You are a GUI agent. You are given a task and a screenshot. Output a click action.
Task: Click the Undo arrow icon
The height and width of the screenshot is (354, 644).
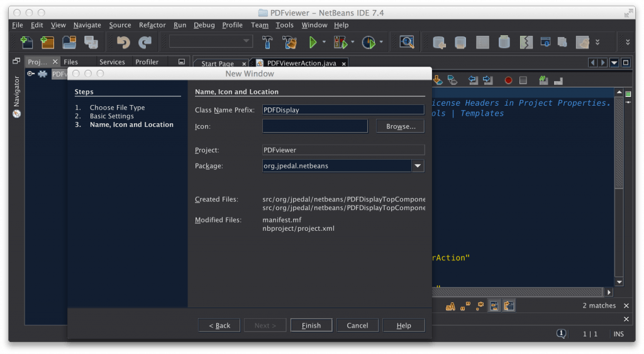(x=123, y=42)
